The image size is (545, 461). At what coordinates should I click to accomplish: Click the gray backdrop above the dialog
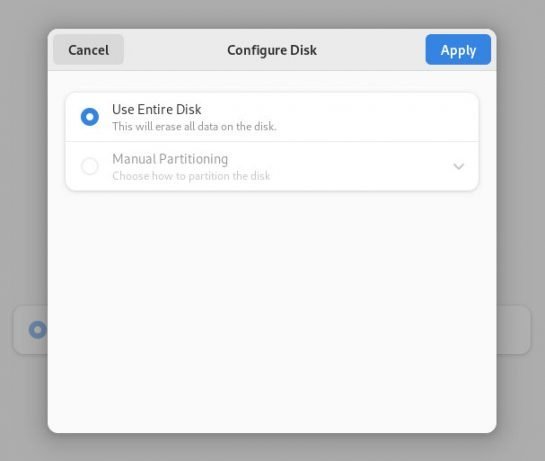(x=272, y=14)
